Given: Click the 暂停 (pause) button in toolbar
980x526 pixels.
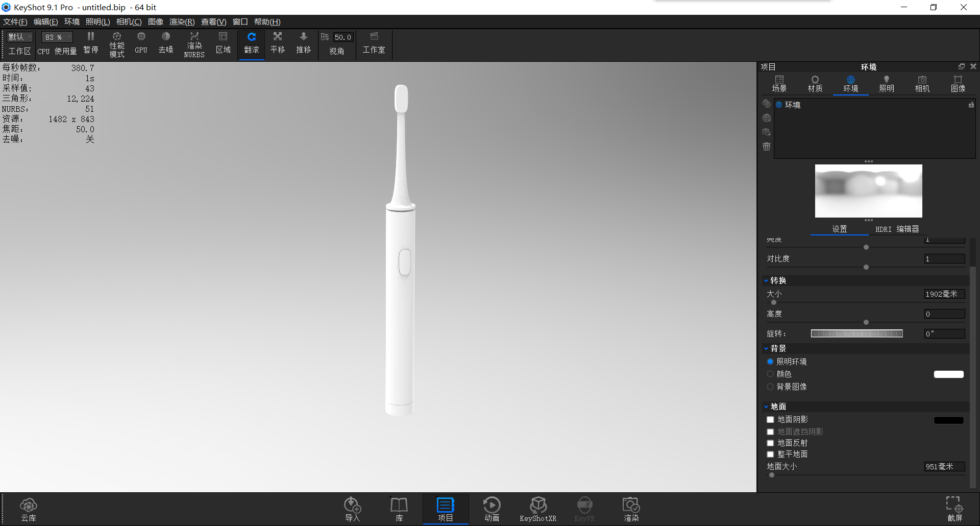Looking at the screenshot, I should coord(90,43).
